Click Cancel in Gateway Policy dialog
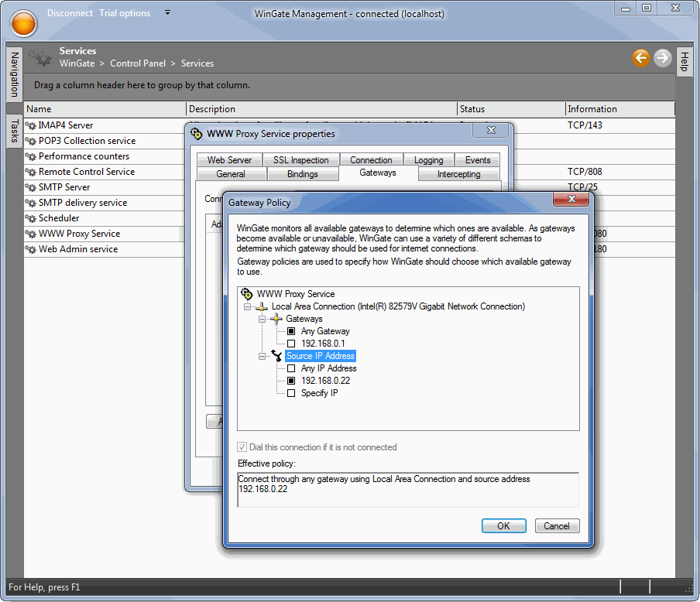 tap(557, 525)
